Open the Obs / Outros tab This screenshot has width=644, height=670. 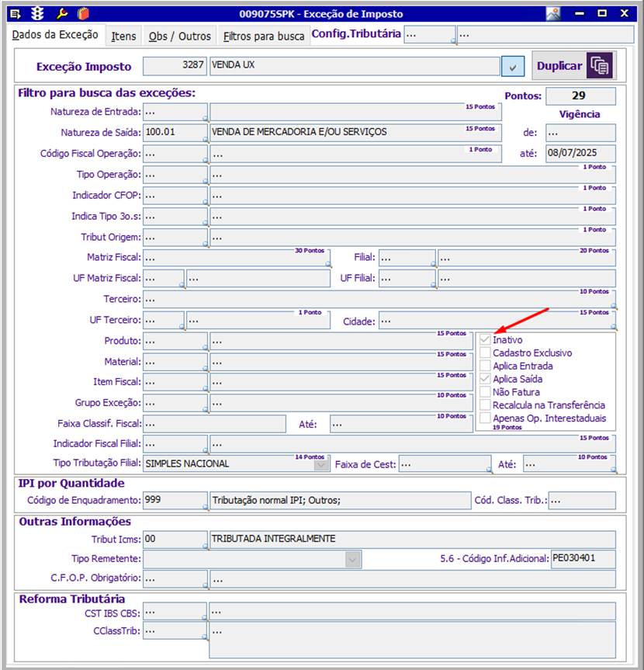click(x=180, y=36)
